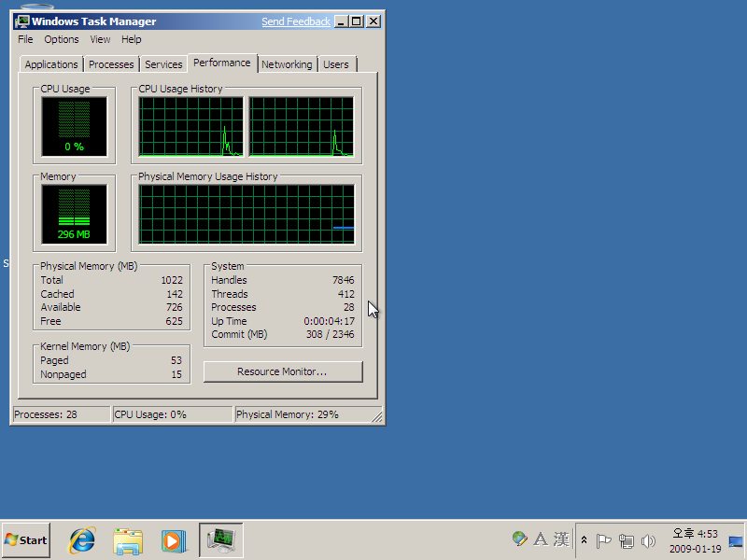This screenshot has height=560, width=747.
Task: Click the Memory gauge showing 296 MB
Action: pos(75,215)
